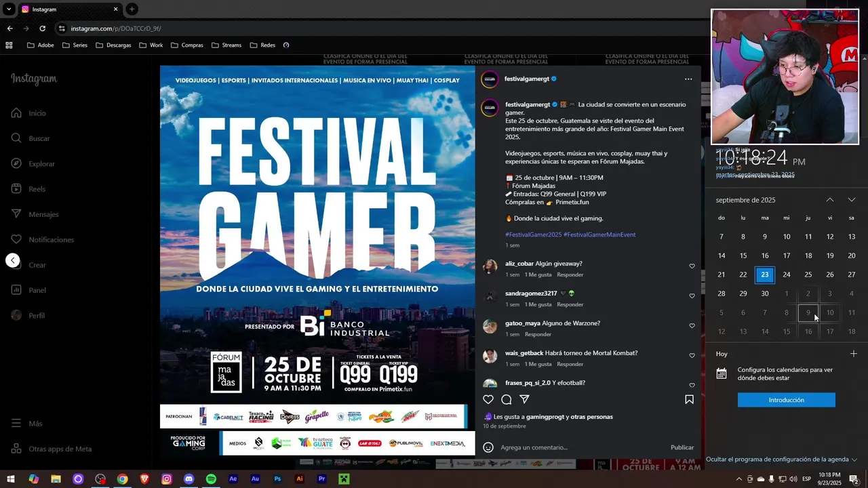The image size is (868, 488).
Task: Open the Compras bookmarks folder
Action: [187, 45]
